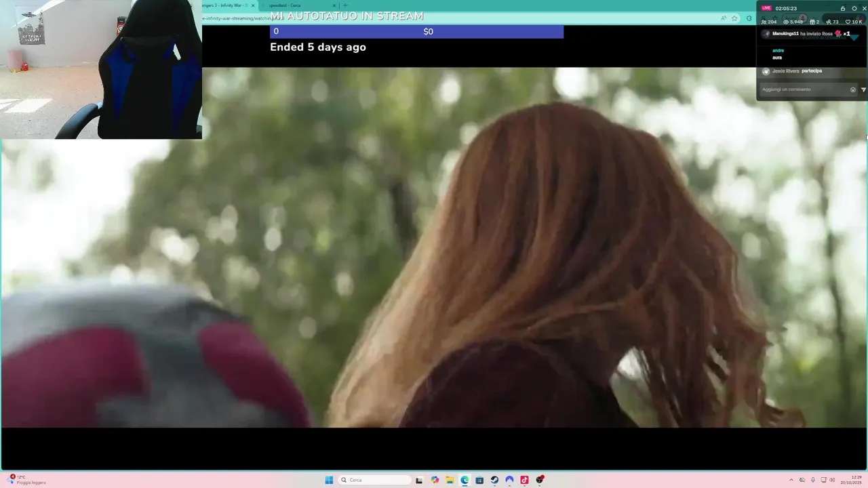This screenshot has width=868, height=488.
Task: Click the taskbar Cerca search box
Action: (x=374, y=480)
